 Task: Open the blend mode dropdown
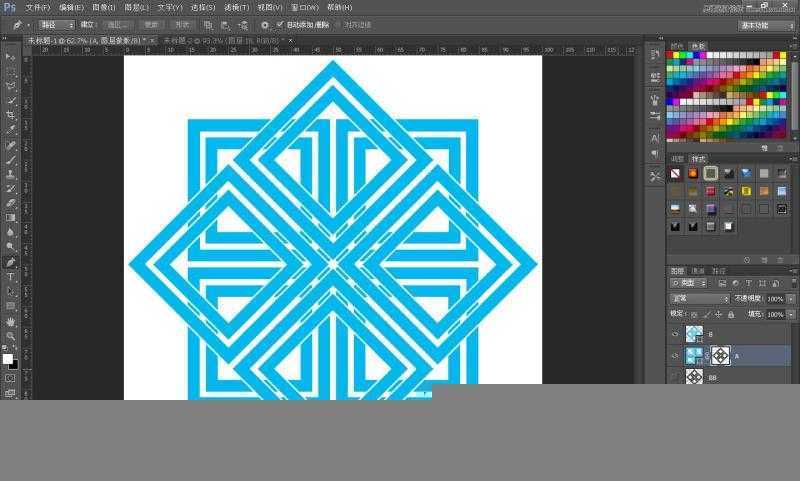(x=699, y=298)
